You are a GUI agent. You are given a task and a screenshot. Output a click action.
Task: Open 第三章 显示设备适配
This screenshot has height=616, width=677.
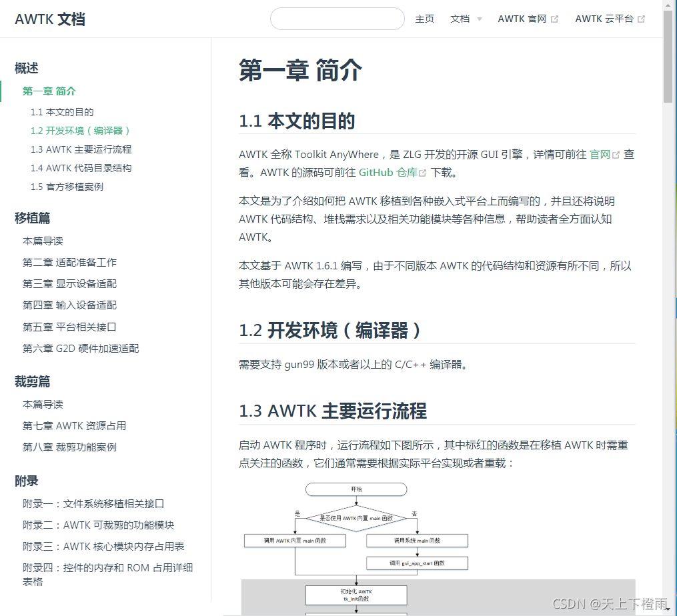69,283
